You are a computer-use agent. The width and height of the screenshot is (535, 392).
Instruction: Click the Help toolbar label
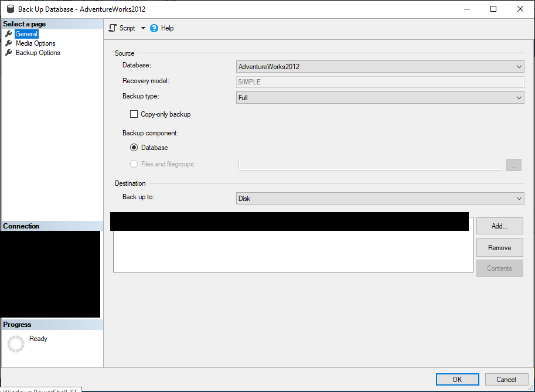click(167, 28)
